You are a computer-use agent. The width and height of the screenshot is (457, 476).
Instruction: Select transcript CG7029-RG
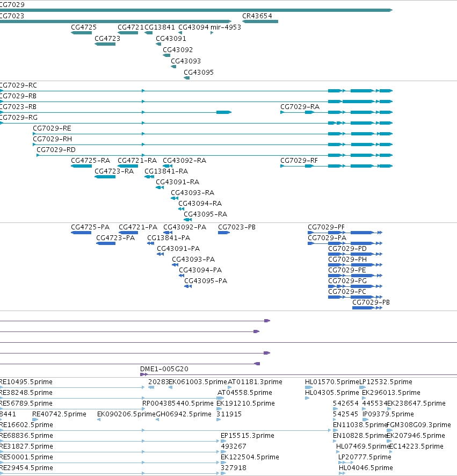[x=197, y=123]
